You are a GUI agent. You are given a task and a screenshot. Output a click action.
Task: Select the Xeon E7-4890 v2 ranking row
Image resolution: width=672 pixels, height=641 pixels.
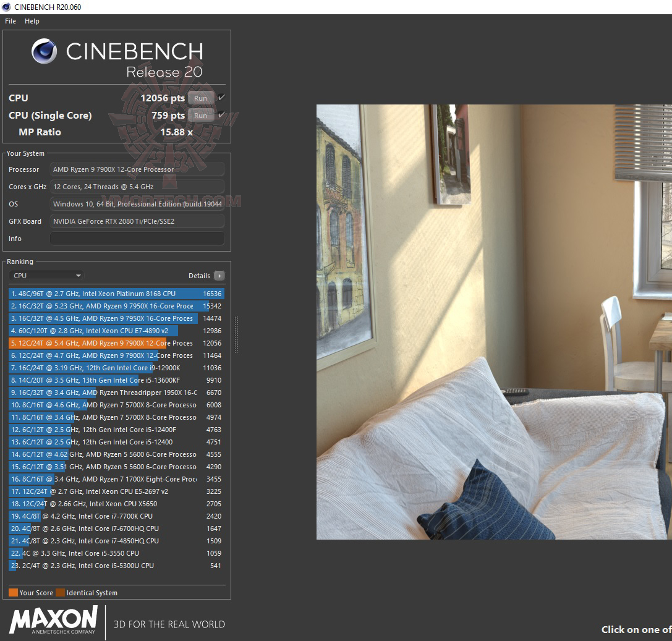tap(116, 331)
